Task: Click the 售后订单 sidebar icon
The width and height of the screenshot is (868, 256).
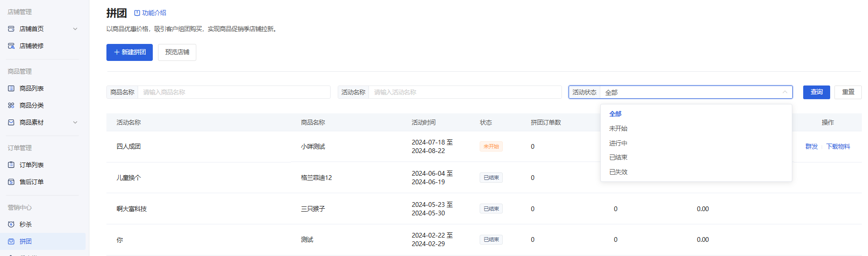Action: click(x=11, y=182)
